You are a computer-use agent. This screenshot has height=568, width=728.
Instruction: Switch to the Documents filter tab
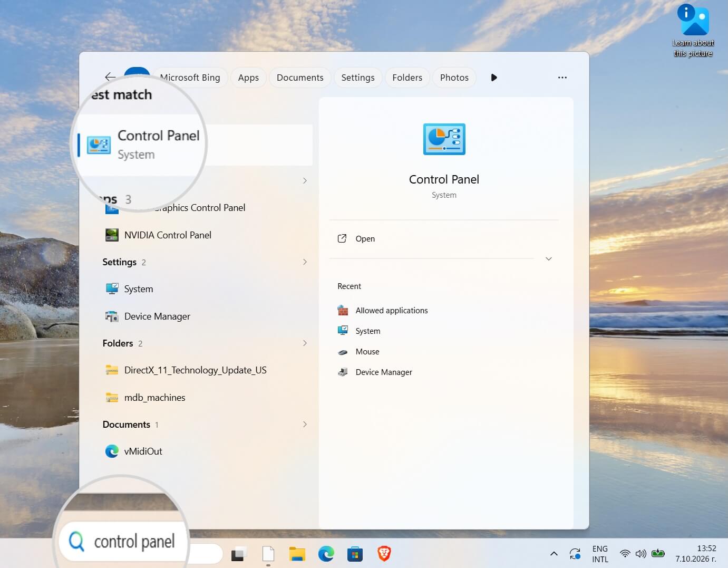(300, 78)
